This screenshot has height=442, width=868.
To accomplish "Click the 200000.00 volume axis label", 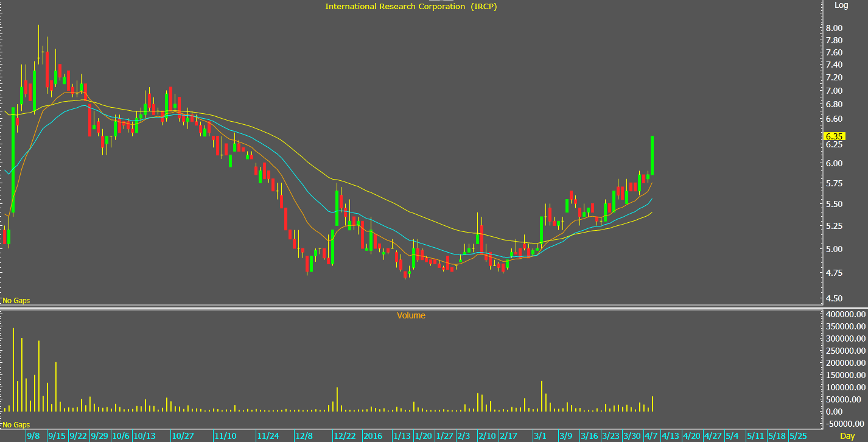I will tap(845, 363).
